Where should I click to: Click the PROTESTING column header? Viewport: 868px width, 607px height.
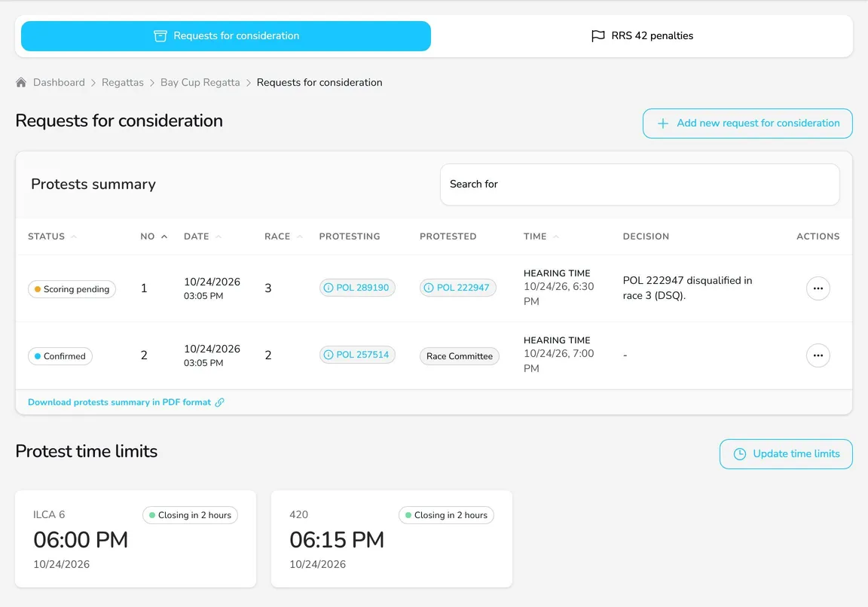[350, 236]
